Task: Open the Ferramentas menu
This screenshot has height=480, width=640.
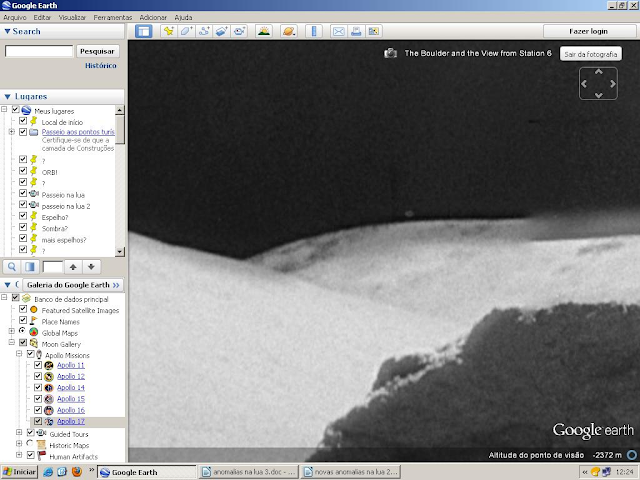Action: 113,18
